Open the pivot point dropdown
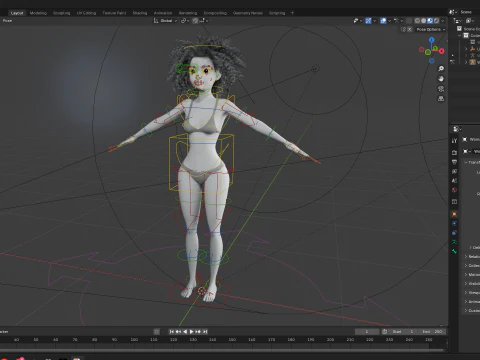480x360 pixels. pos(185,21)
